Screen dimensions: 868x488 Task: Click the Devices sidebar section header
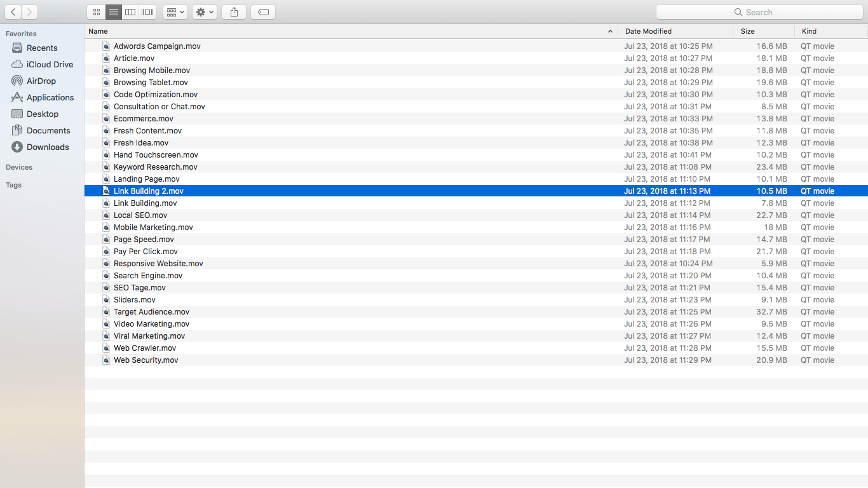(19, 167)
